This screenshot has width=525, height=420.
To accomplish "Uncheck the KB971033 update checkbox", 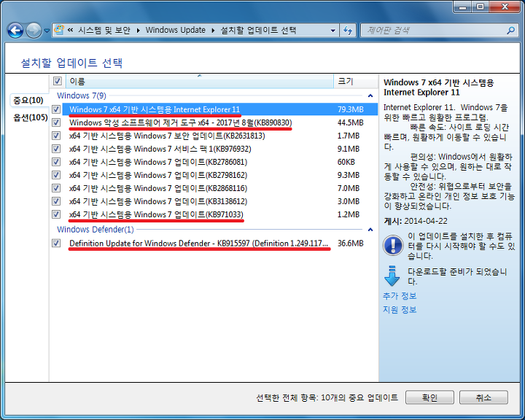I will [x=56, y=214].
